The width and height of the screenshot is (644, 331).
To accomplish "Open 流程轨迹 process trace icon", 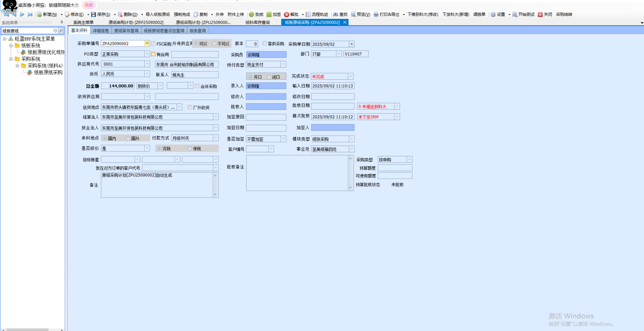I will point(308,14).
